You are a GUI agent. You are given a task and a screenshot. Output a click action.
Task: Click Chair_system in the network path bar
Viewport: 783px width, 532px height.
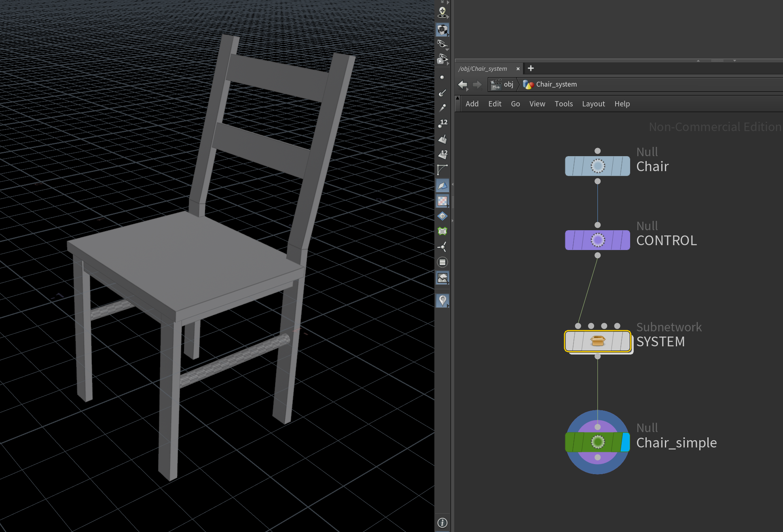(557, 84)
